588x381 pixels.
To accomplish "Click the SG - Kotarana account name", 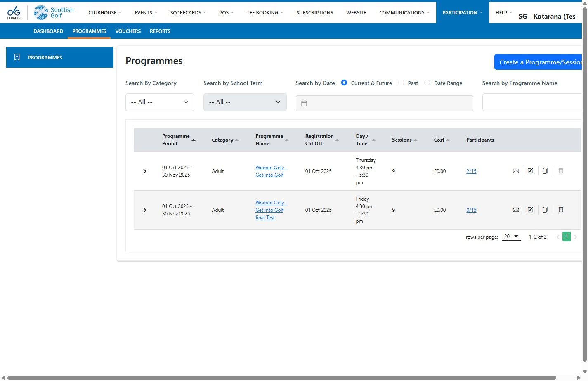I will click(547, 17).
